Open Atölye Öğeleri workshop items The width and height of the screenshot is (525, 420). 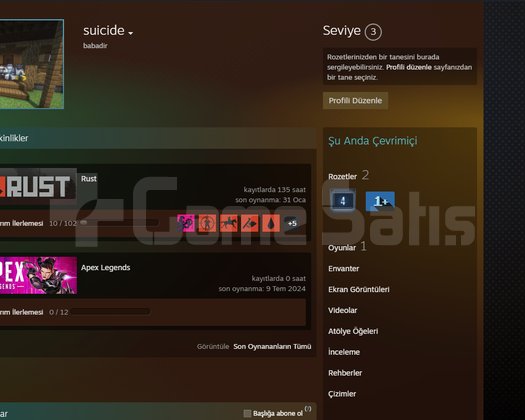[353, 331]
